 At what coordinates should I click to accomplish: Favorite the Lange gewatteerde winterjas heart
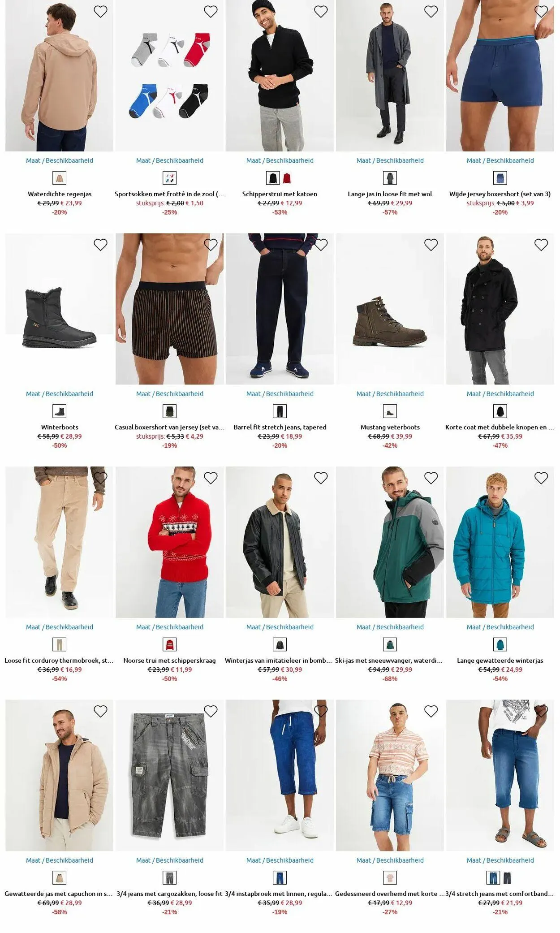541,478
